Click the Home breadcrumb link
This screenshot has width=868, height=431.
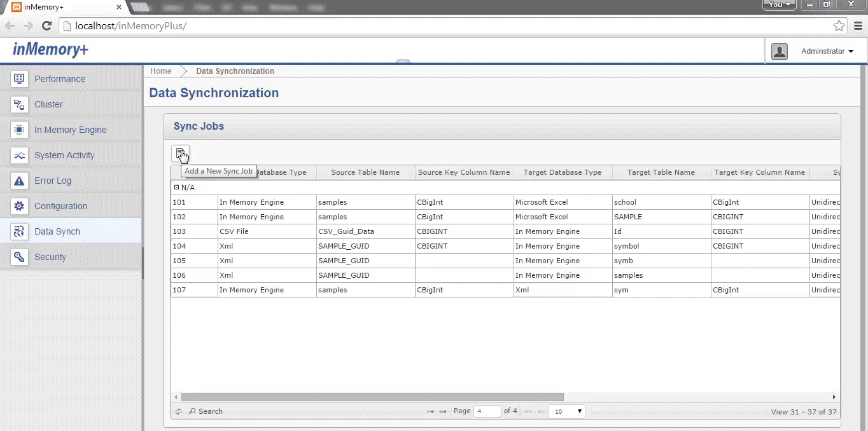tap(161, 71)
